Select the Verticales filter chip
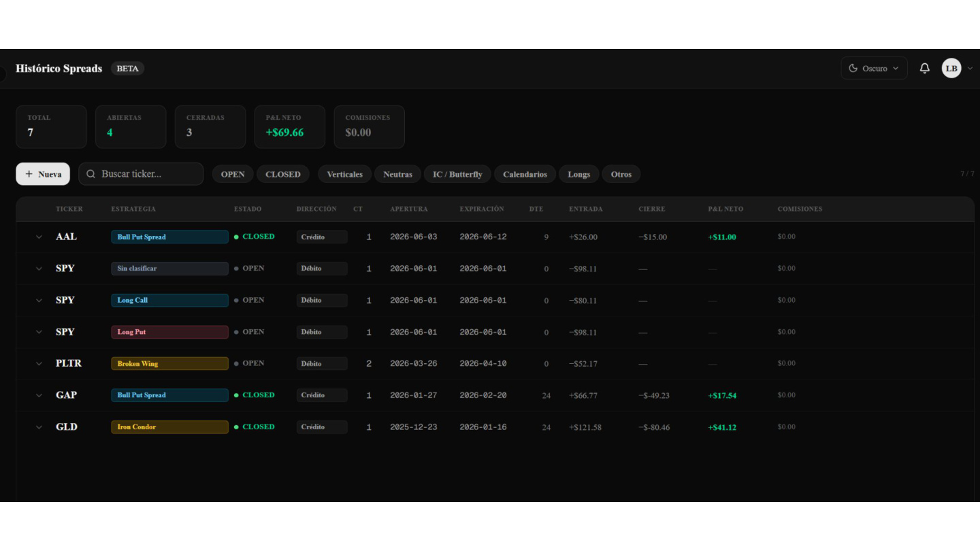 coord(344,174)
